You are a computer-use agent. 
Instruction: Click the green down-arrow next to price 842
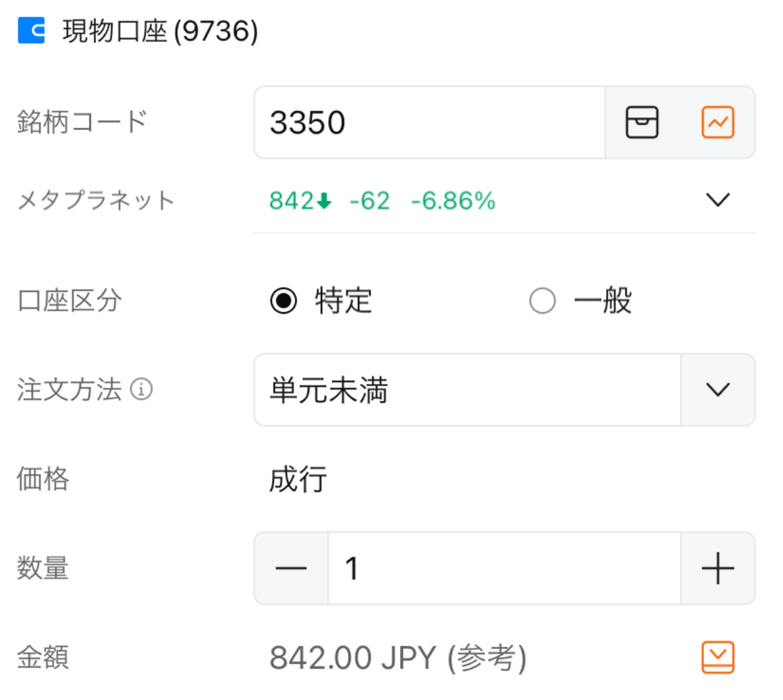click(x=324, y=201)
